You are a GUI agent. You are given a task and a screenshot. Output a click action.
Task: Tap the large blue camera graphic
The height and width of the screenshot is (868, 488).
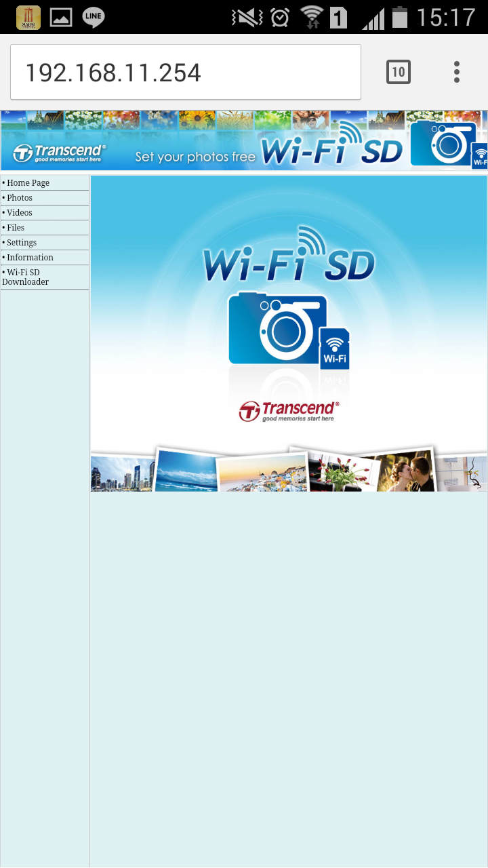pos(277,328)
